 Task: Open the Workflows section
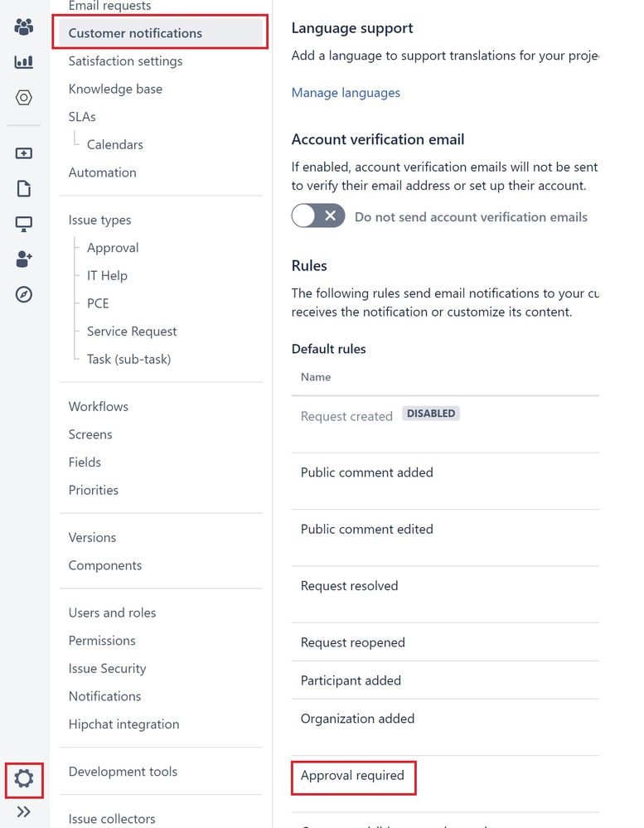(98, 406)
